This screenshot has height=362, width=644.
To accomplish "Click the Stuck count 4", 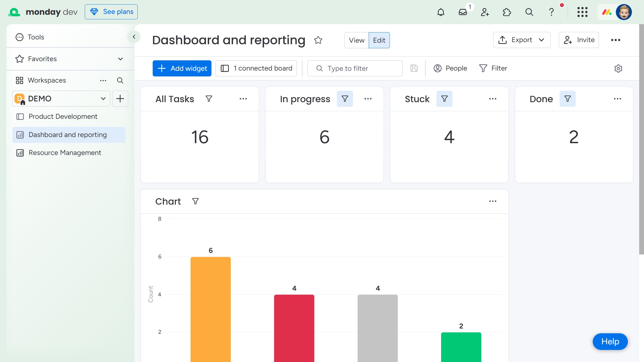I will tap(449, 137).
